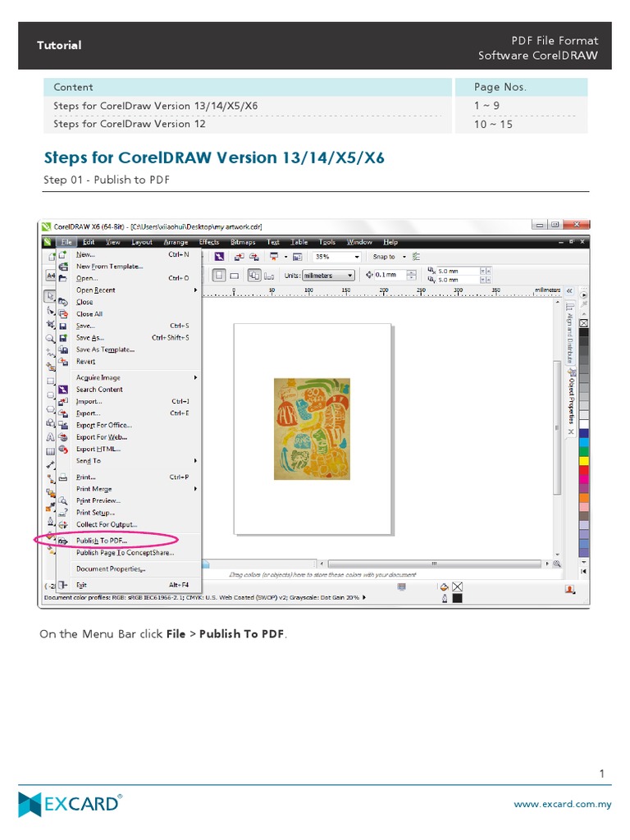
Task: Click the no-color swatch atop palette
Action: tap(584, 323)
